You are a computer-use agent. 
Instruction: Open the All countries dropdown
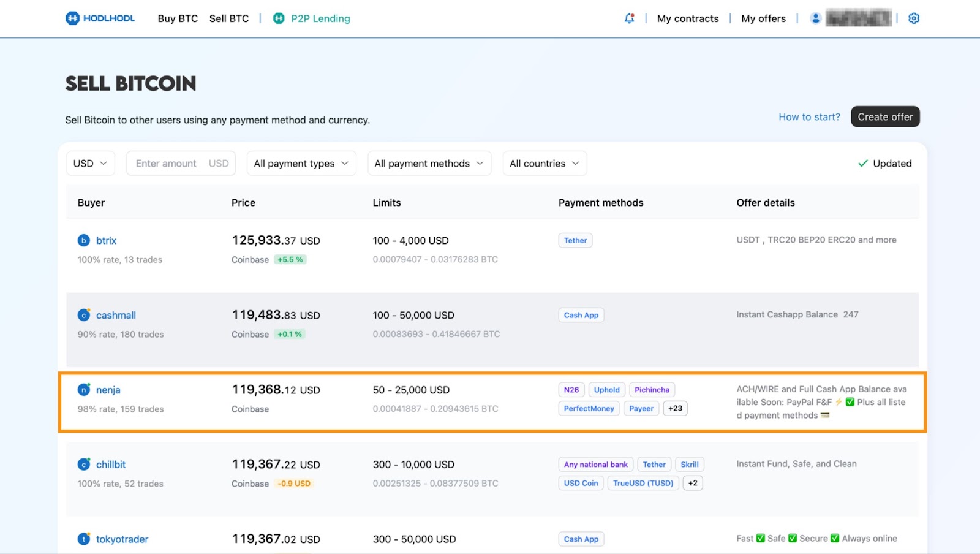click(x=545, y=164)
